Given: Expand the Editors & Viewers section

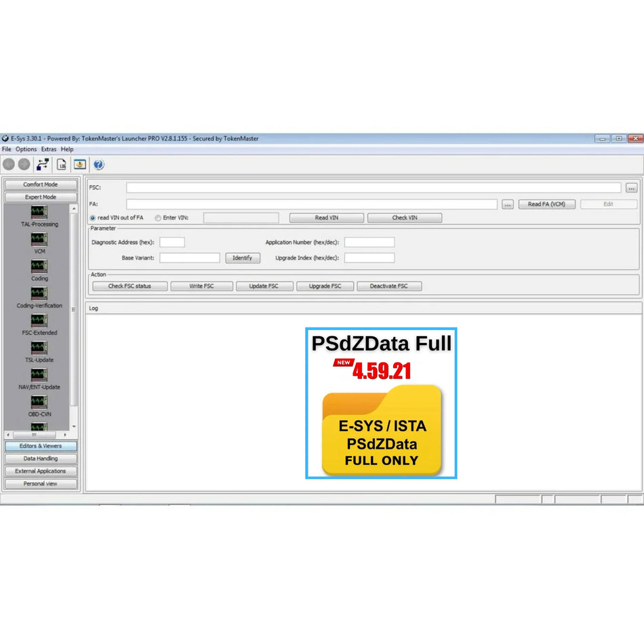Looking at the screenshot, I should pyautogui.click(x=41, y=446).
